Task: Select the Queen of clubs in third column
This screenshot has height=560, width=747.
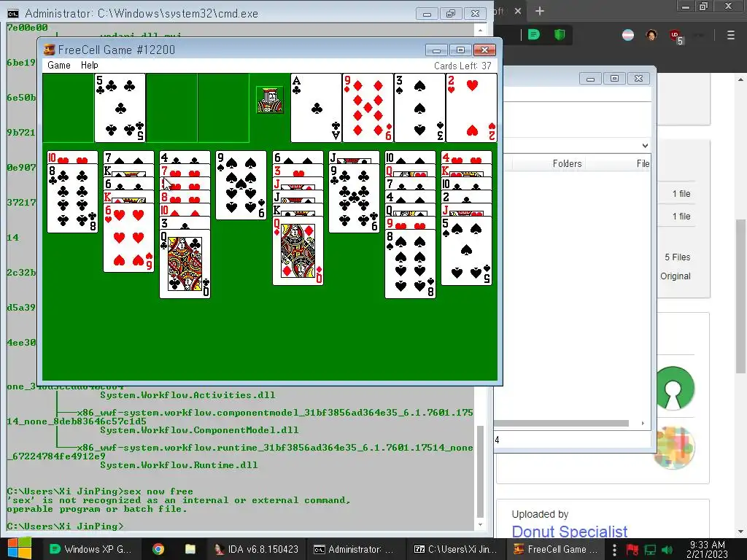Action: click(x=185, y=264)
